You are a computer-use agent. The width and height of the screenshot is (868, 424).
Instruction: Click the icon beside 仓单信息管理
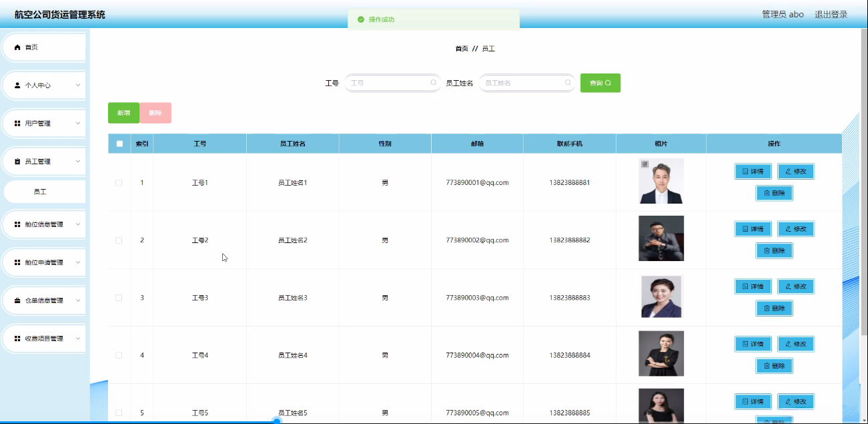(17, 300)
